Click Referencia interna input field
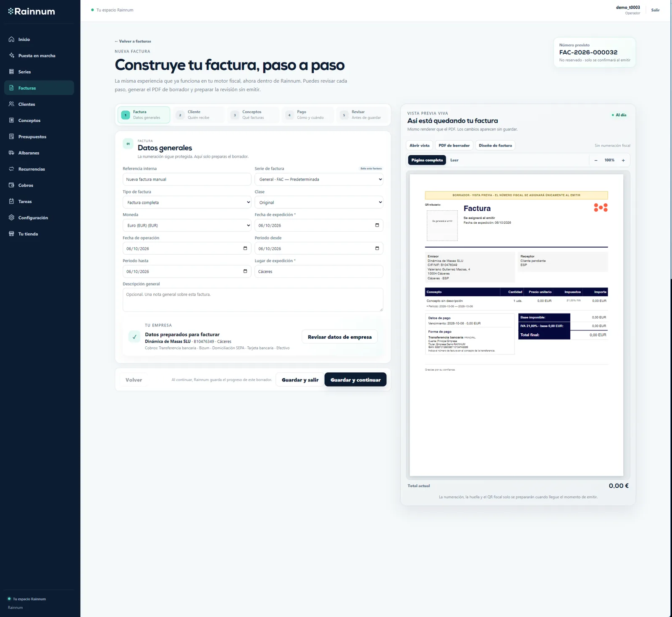 tap(187, 179)
